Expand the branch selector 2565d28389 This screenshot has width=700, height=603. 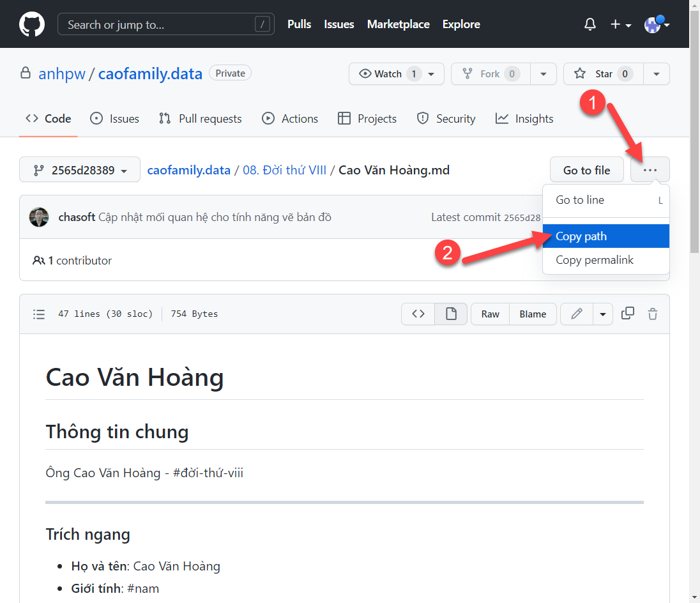80,170
